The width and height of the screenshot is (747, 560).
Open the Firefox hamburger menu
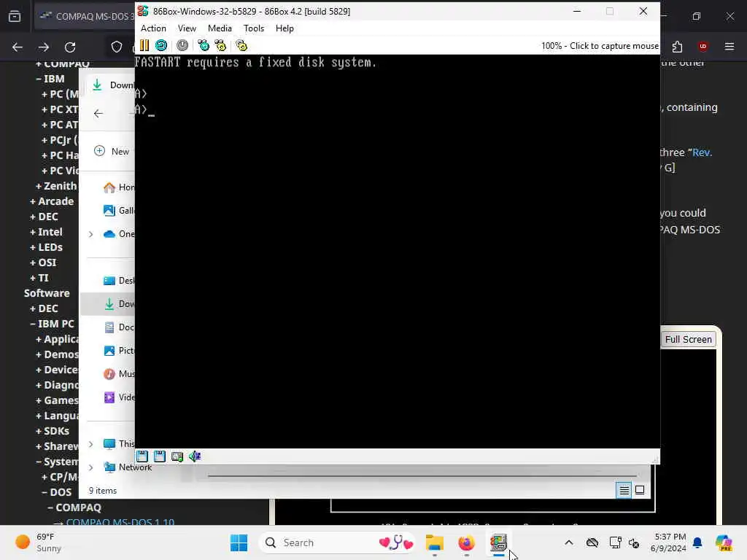[729, 46]
